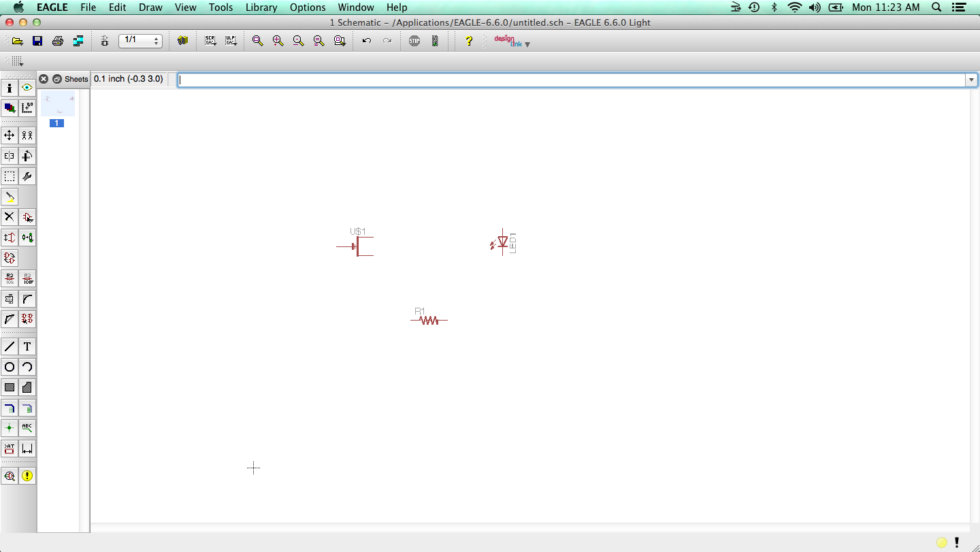Select the Miter tool
Image resolution: width=980 pixels, height=552 pixels.
pos(27,299)
